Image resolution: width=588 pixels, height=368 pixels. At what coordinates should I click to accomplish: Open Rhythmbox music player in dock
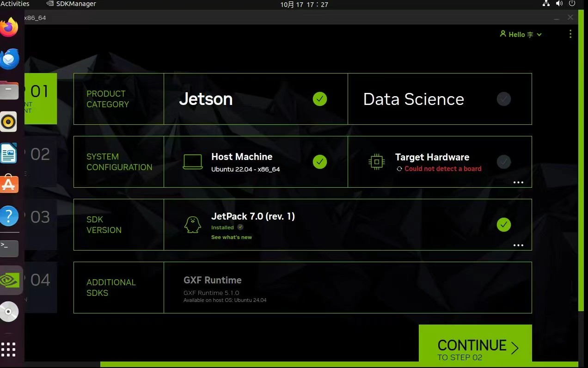pyautogui.click(x=9, y=122)
